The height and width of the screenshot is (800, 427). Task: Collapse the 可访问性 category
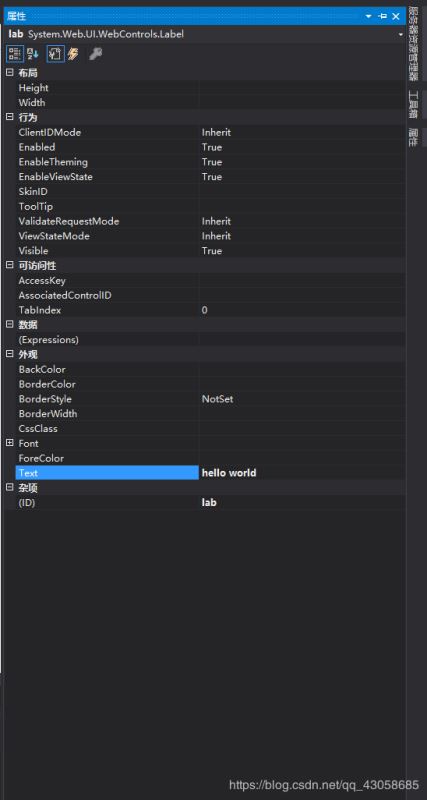[10, 265]
